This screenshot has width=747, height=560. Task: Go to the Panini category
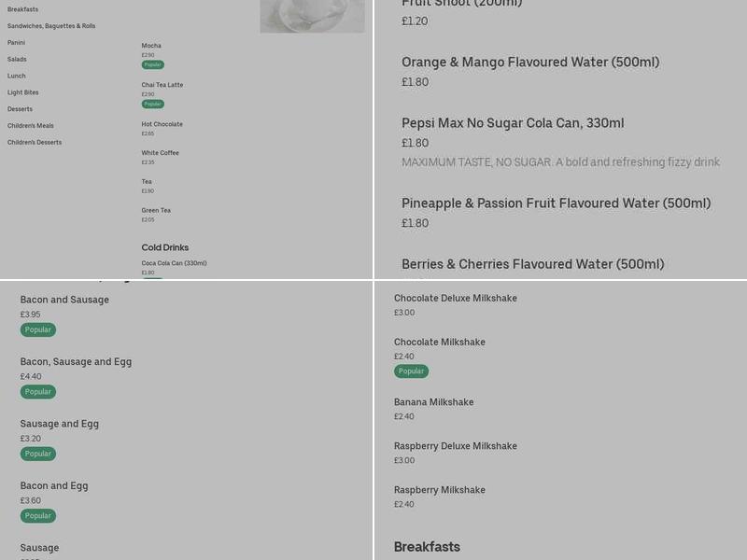click(x=17, y=43)
